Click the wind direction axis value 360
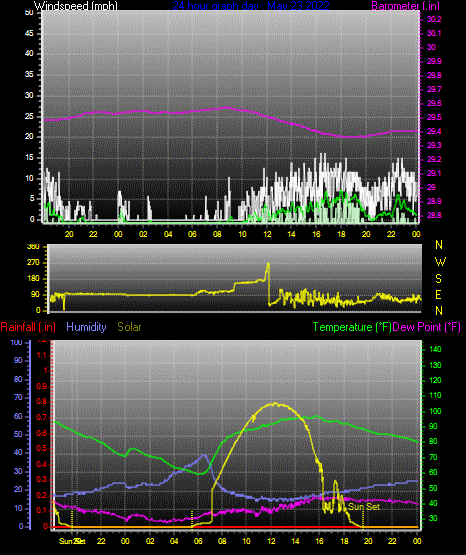Screen dimensions: 466x555 (33, 247)
